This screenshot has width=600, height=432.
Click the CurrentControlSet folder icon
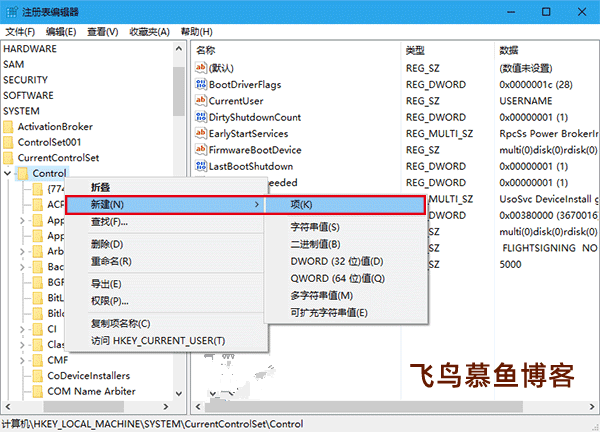click(8, 158)
